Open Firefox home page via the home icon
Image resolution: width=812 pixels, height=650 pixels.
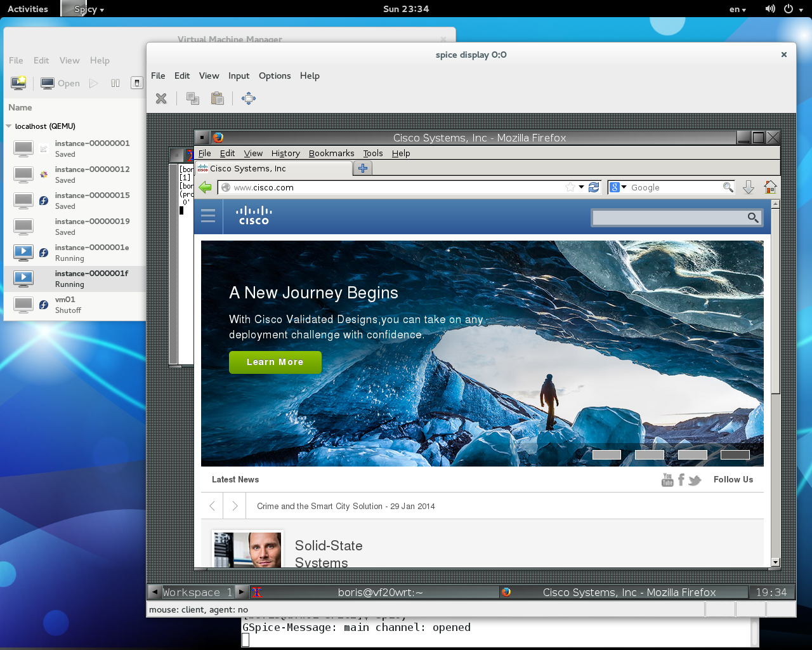click(x=770, y=187)
